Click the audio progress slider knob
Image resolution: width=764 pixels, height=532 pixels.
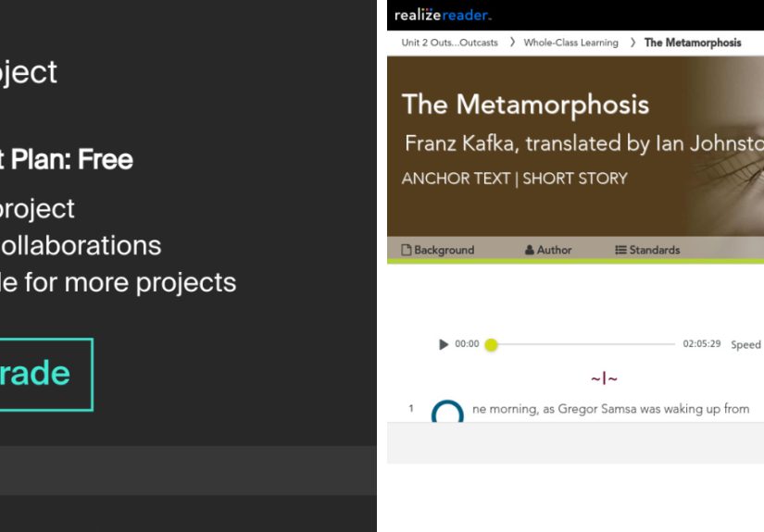(491, 344)
